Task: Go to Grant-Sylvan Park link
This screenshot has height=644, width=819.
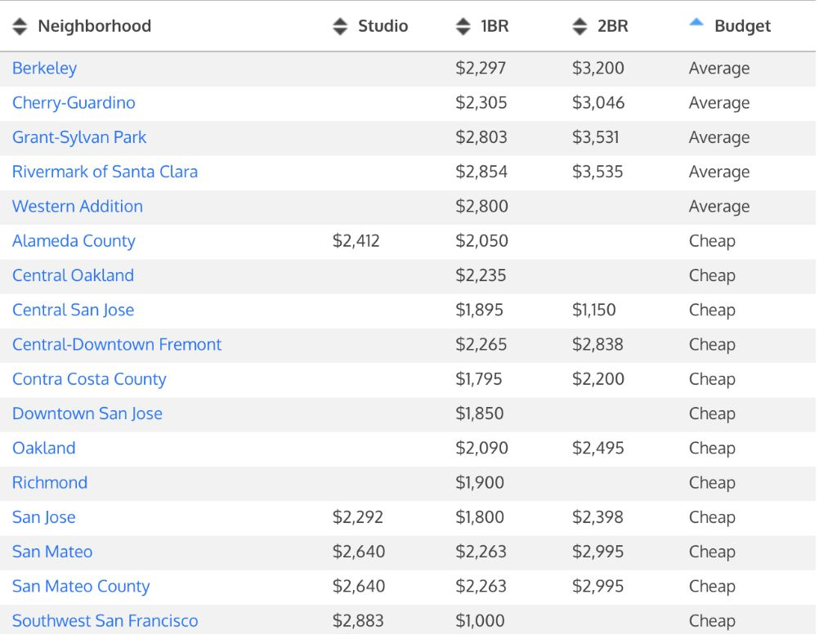Action: (79, 137)
